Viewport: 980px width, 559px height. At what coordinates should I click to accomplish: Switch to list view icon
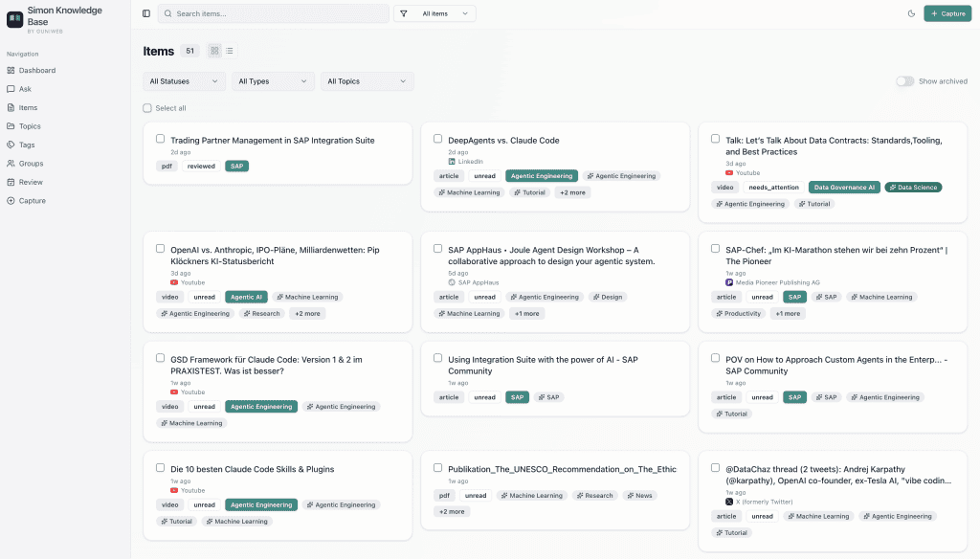tap(230, 51)
